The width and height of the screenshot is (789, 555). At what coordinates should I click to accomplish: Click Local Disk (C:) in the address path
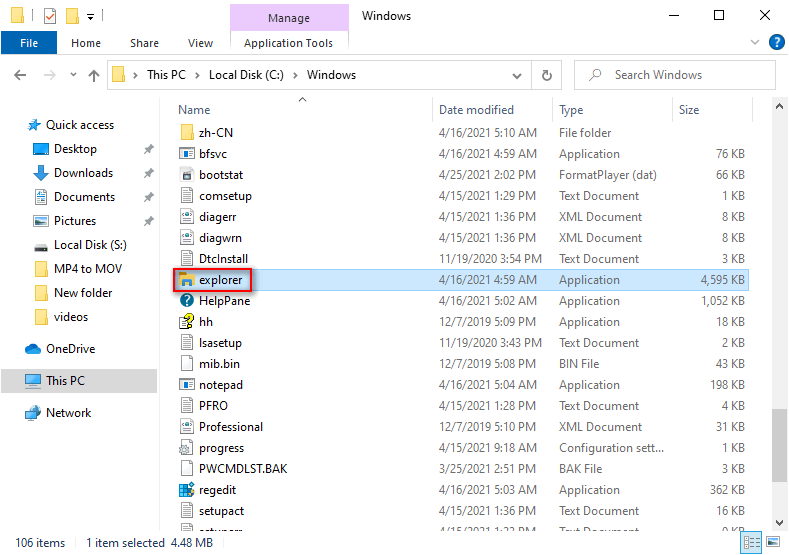click(x=246, y=75)
